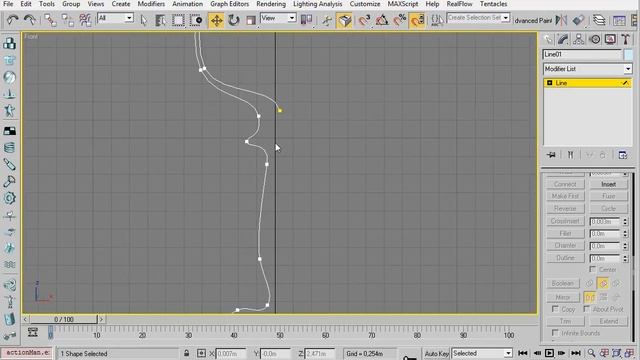The height and width of the screenshot is (360, 640).
Task: Click the Redo arrow icon
Action: coord(29,20)
